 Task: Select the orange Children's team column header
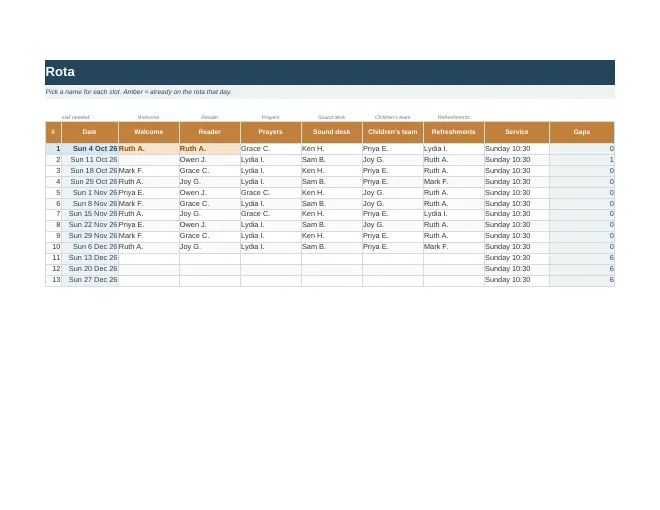click(393, 132)
